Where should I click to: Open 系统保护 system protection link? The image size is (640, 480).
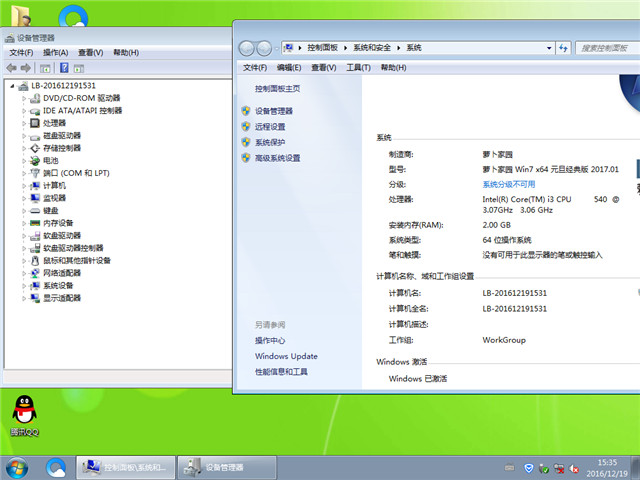(x=270, y=142)
